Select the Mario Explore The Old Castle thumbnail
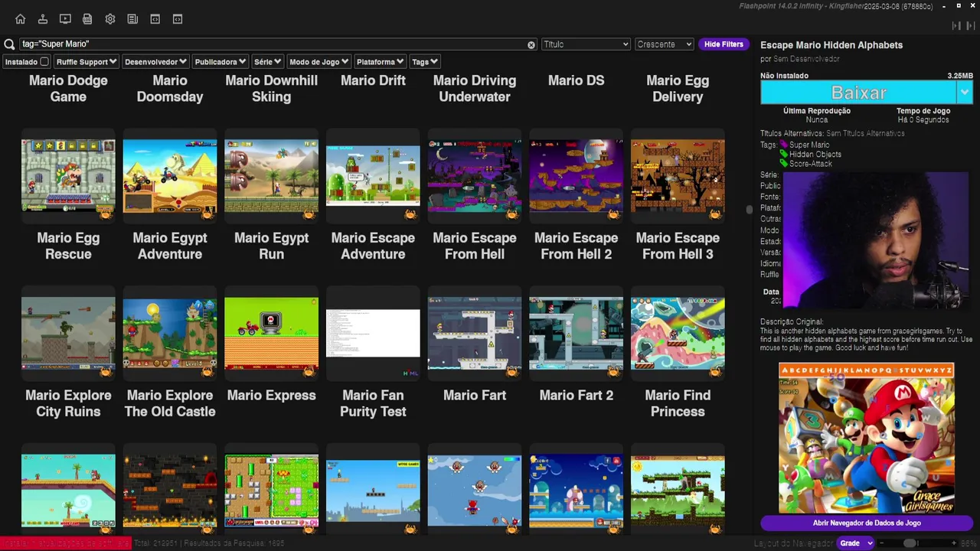This screenshot has height=551, width=980. (170, 334)
